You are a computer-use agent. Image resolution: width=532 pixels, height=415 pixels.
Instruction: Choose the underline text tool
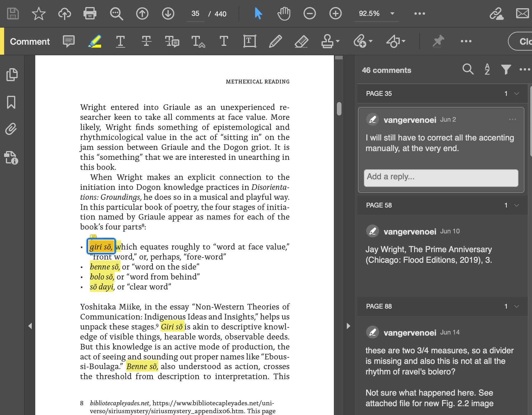[x=121, y=41]
